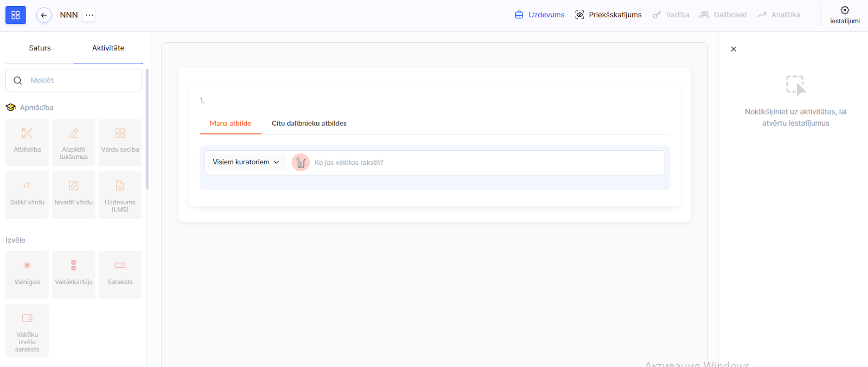Image resolution: width=868 pixels, height=367 pixels.
Task: Expand the Visiem kuratoriem dropdown
Action: point(246,162)
